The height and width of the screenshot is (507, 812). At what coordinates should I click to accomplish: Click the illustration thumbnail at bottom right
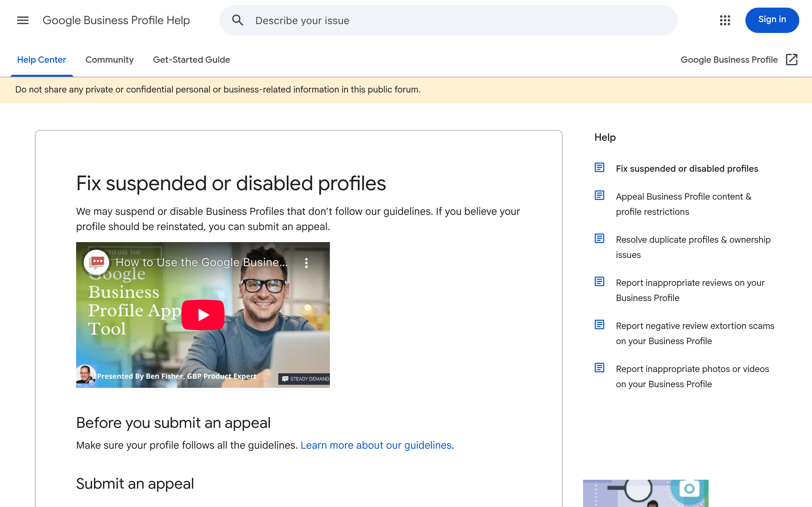646,494
